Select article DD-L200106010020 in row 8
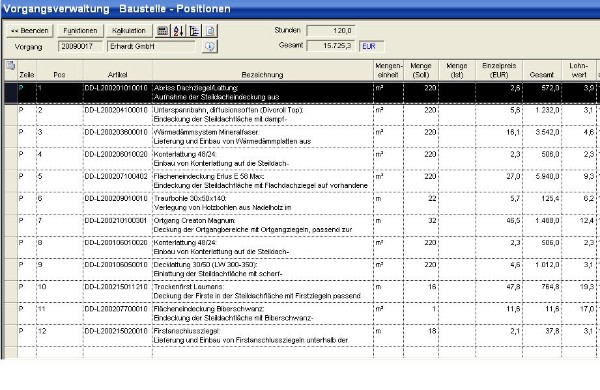Screen dimensions: 600x390 pos(116,243)
